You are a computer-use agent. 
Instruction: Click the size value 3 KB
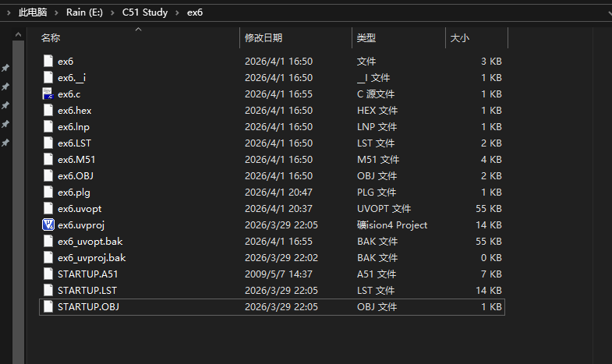click(491, 62)
